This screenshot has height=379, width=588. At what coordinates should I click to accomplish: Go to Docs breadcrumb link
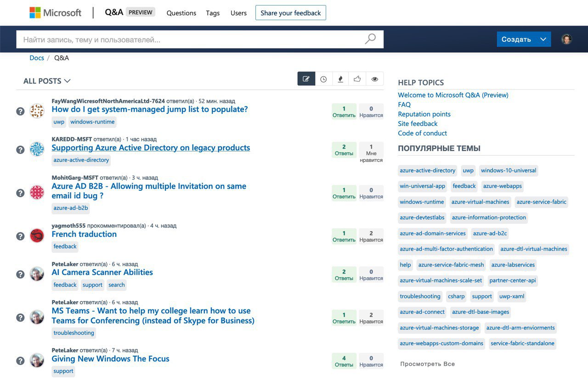[37, 58]
